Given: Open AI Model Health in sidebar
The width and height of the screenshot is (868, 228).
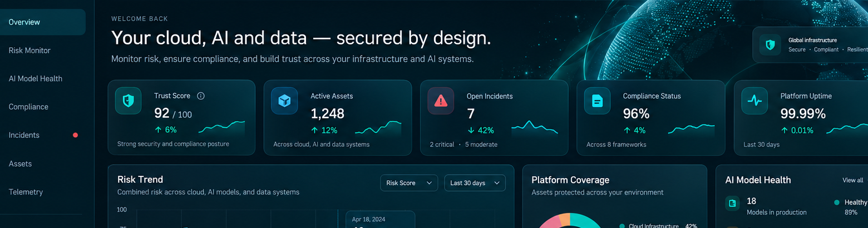Looking at the screenshot, I should (35, 79).
